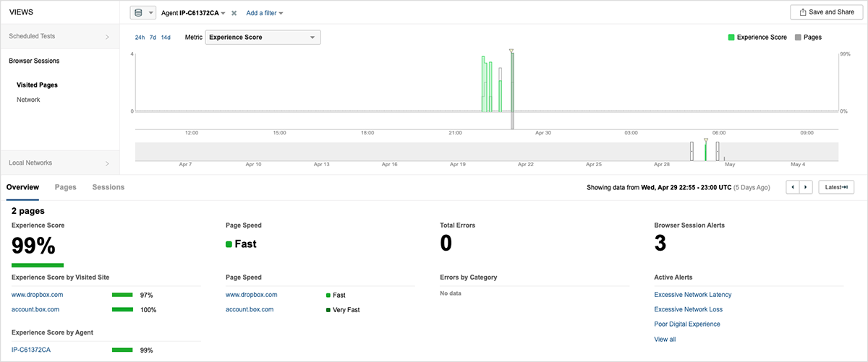The width and height of the screenshot is (868, 362).
Task: Go to previous time interval arrow
Action: 793,187
